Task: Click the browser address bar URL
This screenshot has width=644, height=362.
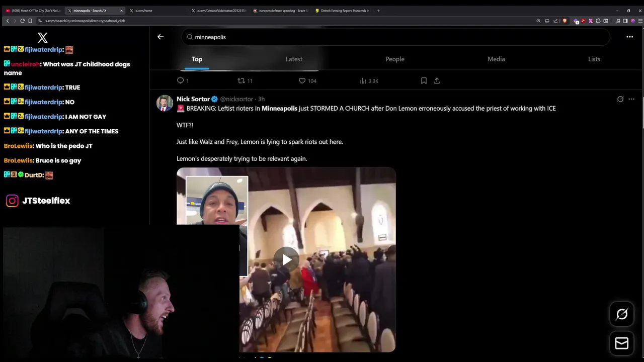Action: tap(85, 21)
